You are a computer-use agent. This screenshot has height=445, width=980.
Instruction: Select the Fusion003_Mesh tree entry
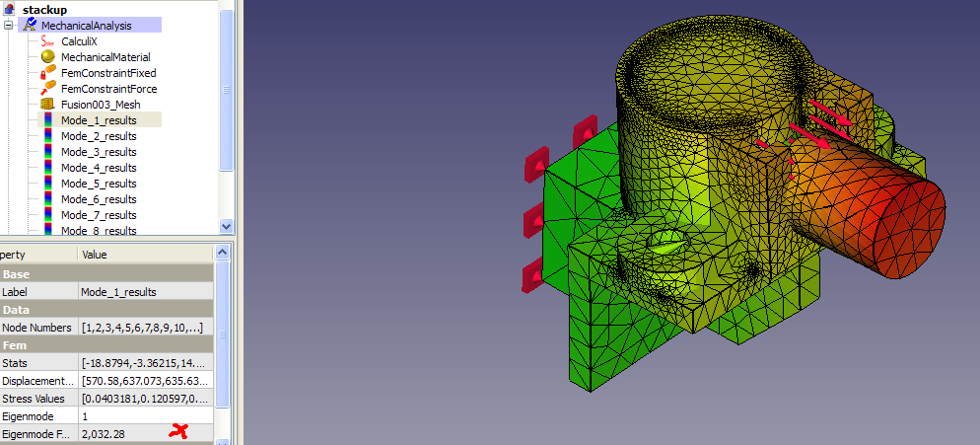(x=101, y=105)
